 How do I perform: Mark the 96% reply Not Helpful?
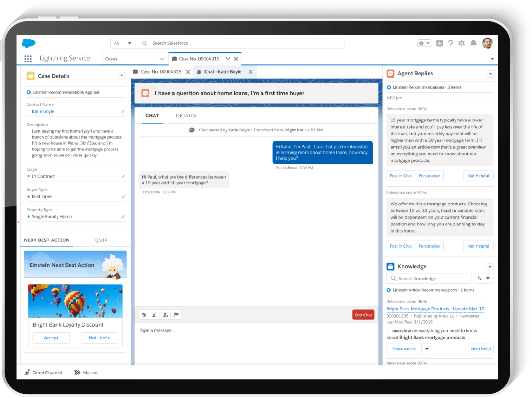(478, 176)
